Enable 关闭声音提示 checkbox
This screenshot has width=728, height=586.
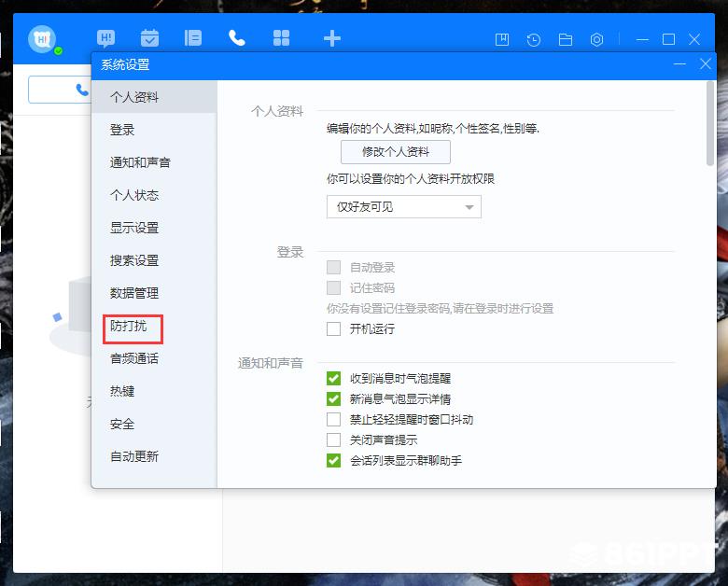point(333,439)
